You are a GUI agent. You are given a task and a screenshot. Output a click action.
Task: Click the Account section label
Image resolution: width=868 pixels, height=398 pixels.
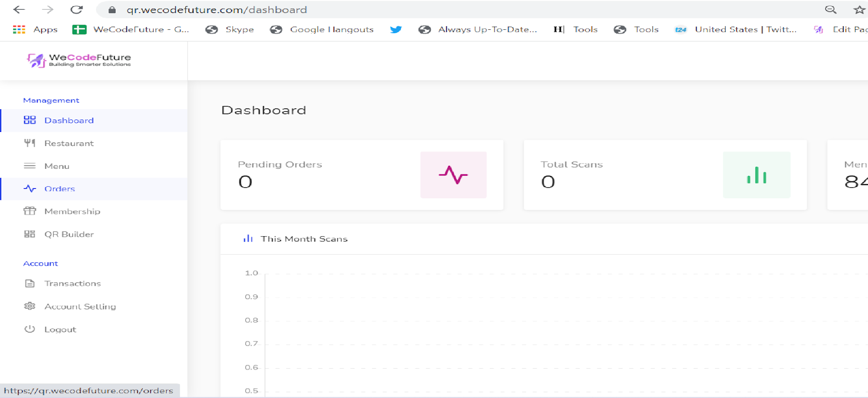tap(40, 263)
